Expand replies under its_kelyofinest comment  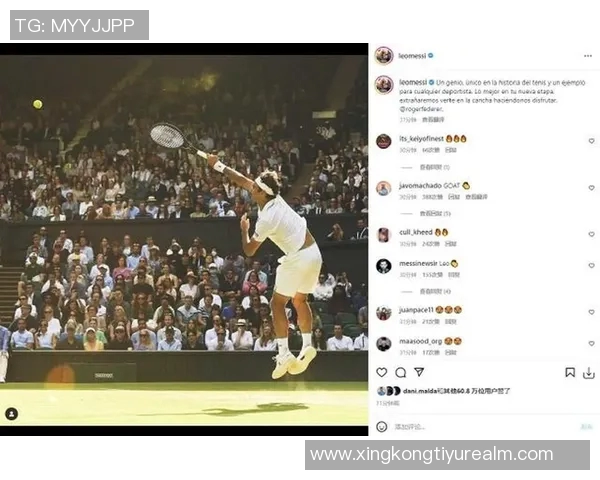click(x=434, y=167)
